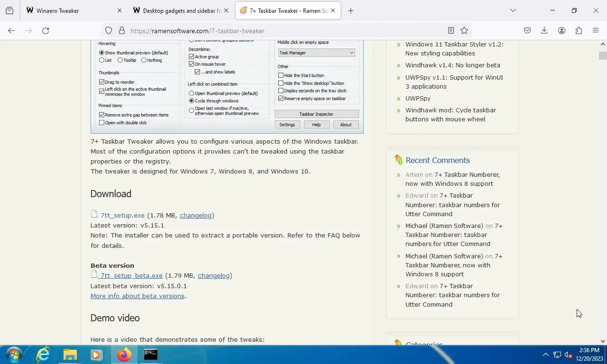Open Windhawk v1.4: No longer beta link
This screenshot has height=364, width=607.
pos(452,65)
